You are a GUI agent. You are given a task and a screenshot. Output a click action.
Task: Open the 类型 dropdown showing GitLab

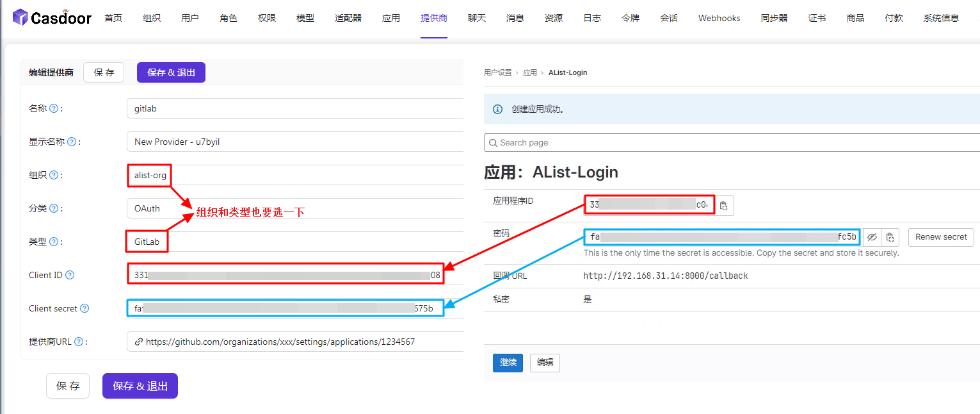pos(294,242)
